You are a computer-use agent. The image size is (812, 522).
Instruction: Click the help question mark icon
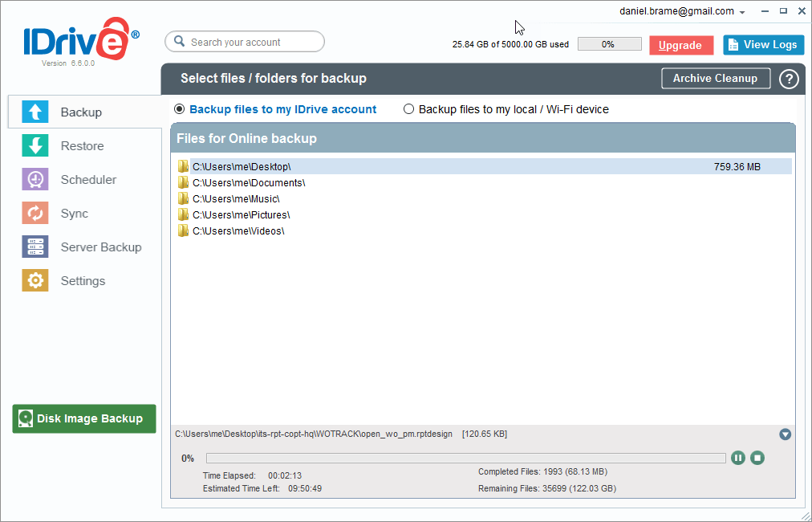point(789,79)
